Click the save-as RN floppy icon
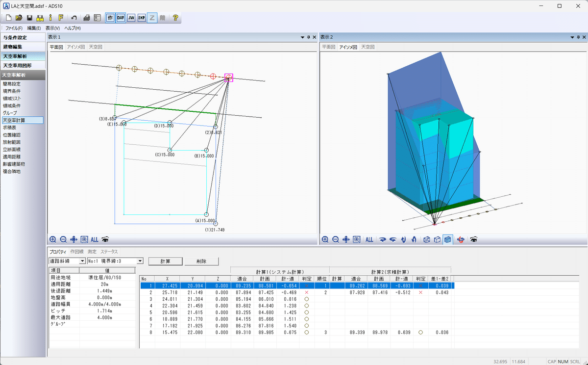 click(x=40, y=18)
